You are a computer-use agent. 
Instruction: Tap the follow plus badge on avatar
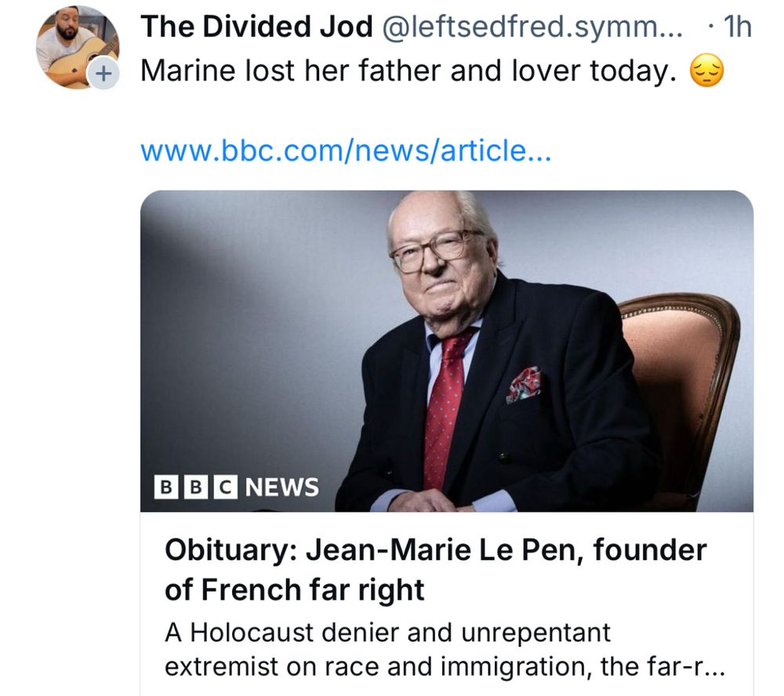pos(103,74)
